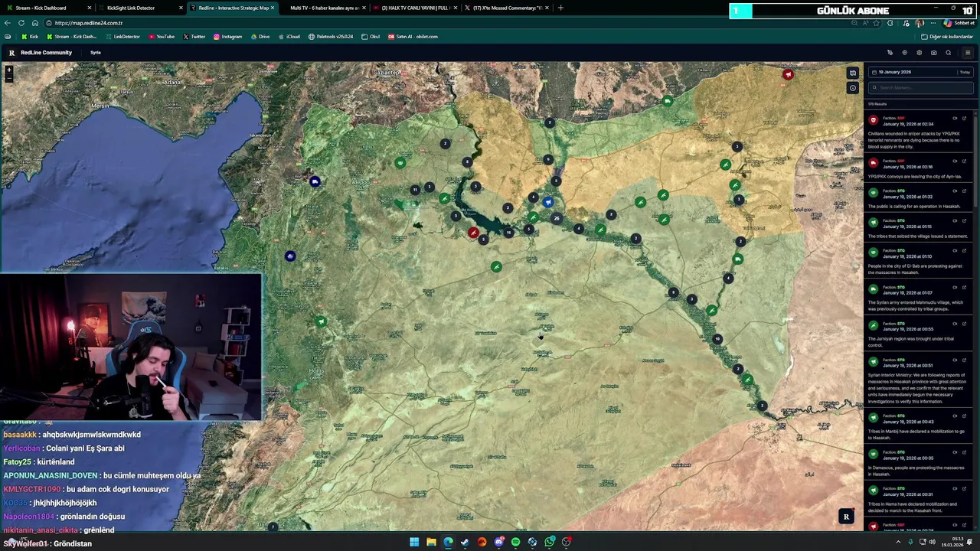Click the blue marker off the Latakia coast
This screenshot has height=551, width=980.
[290, 256]
